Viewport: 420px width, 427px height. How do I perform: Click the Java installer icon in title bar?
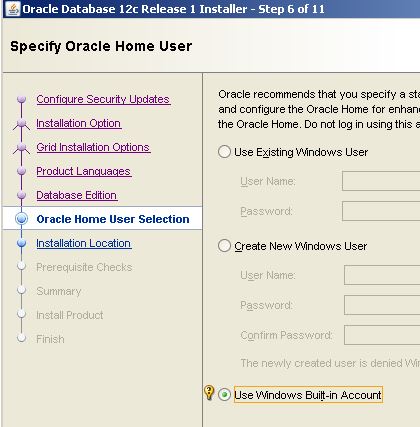pos(13,9)
